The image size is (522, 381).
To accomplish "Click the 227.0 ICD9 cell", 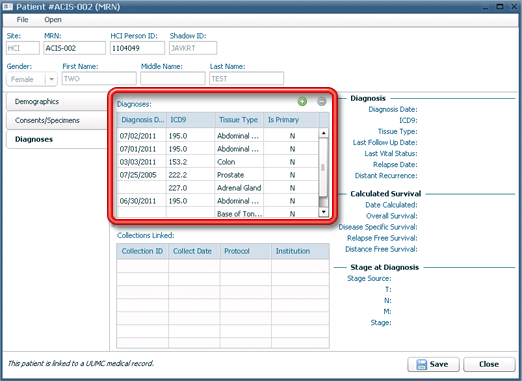I will point(190,188).
